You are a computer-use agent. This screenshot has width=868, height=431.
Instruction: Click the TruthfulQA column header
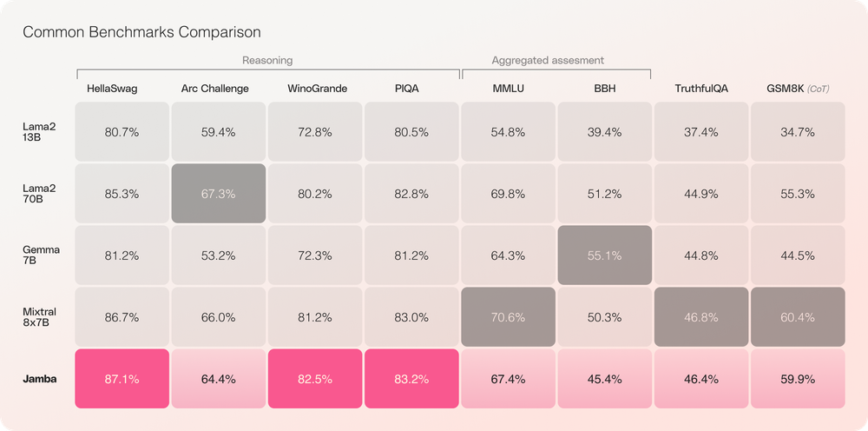(700, 88)
